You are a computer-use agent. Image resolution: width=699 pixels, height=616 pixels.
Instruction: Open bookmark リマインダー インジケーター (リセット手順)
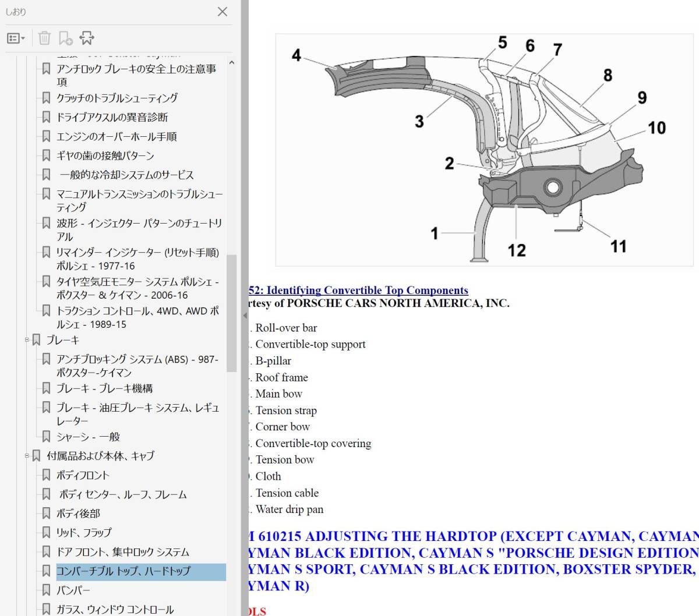(138, 259)
